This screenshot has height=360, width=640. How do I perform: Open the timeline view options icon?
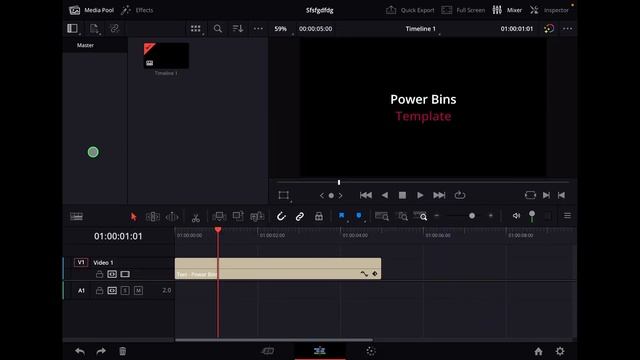[x=76, y=216]
